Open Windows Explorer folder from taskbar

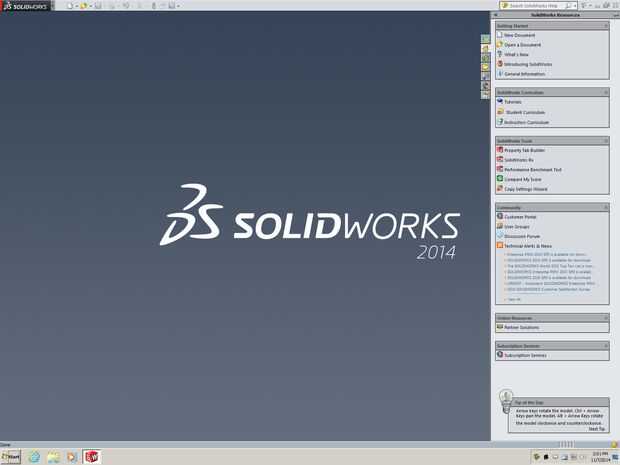(53, 457)
